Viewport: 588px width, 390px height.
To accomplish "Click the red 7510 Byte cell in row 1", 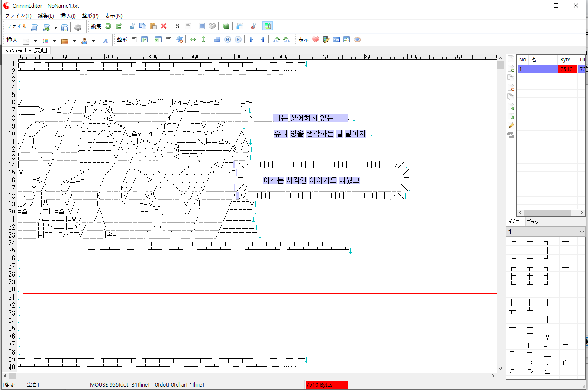I will 567,69.
